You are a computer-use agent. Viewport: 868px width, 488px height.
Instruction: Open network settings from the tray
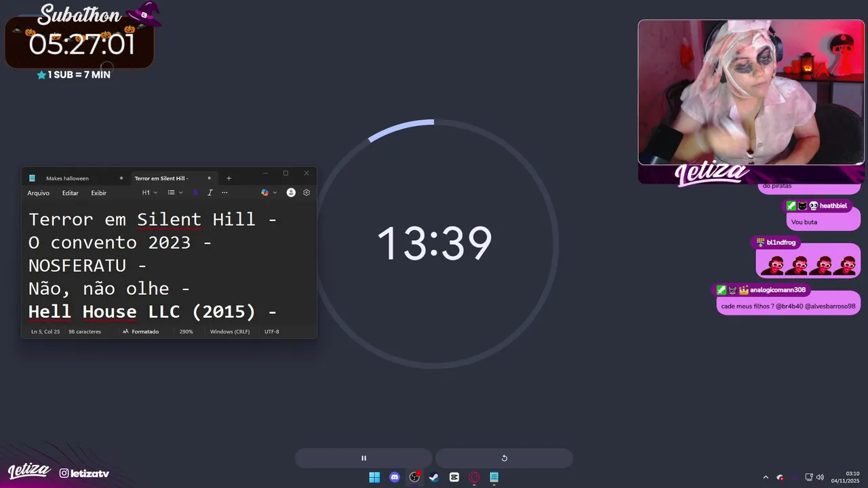click(x=809, y=477)
